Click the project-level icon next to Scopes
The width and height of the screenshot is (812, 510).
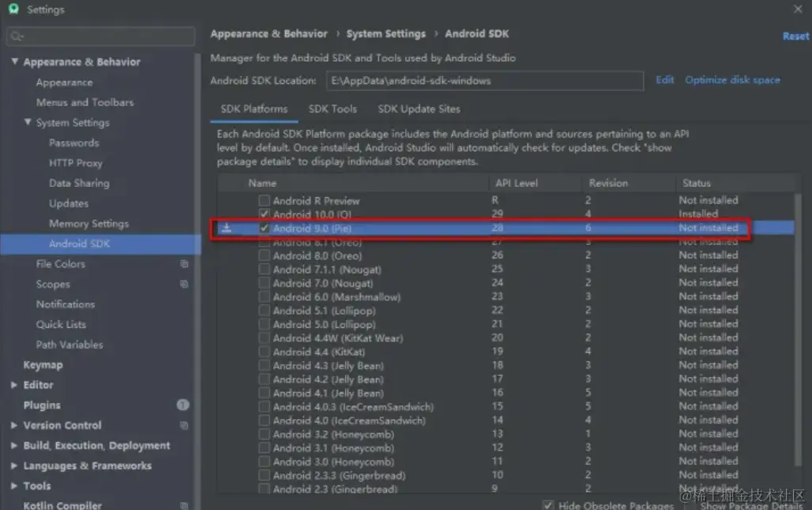click(184, 284)
